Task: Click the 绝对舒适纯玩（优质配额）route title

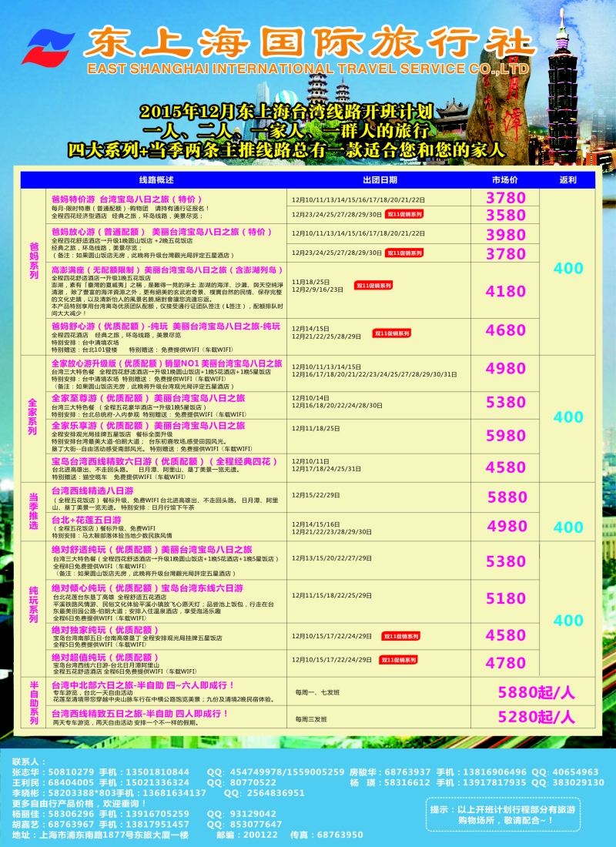Action: pyautogui.click(x=152, y=549)
